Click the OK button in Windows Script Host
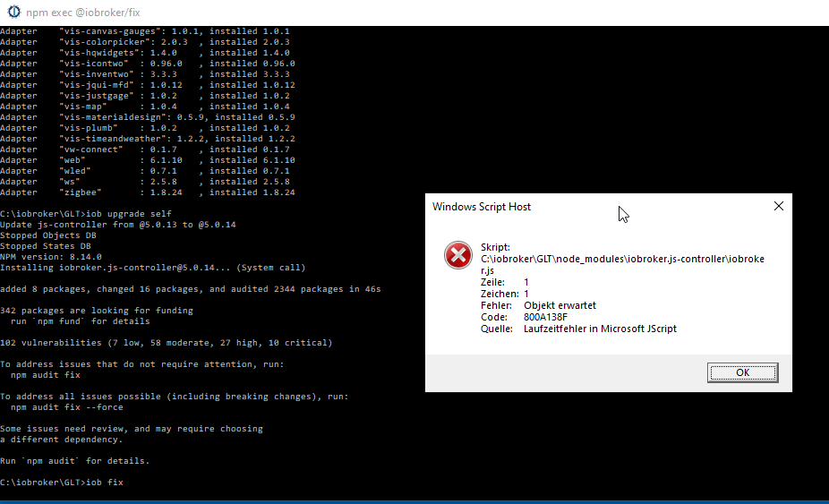 (x=742, y=372)
